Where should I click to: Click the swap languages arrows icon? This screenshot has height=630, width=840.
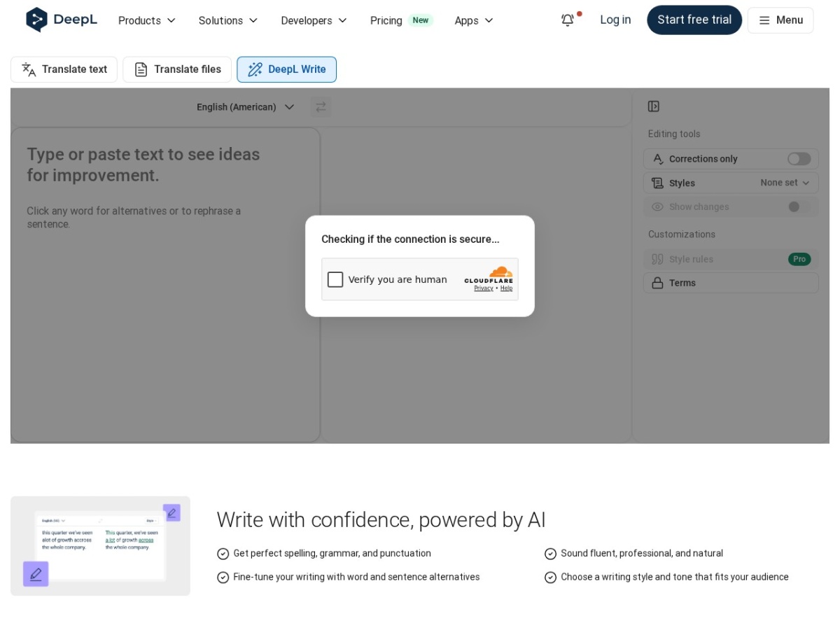coord(321,107)
